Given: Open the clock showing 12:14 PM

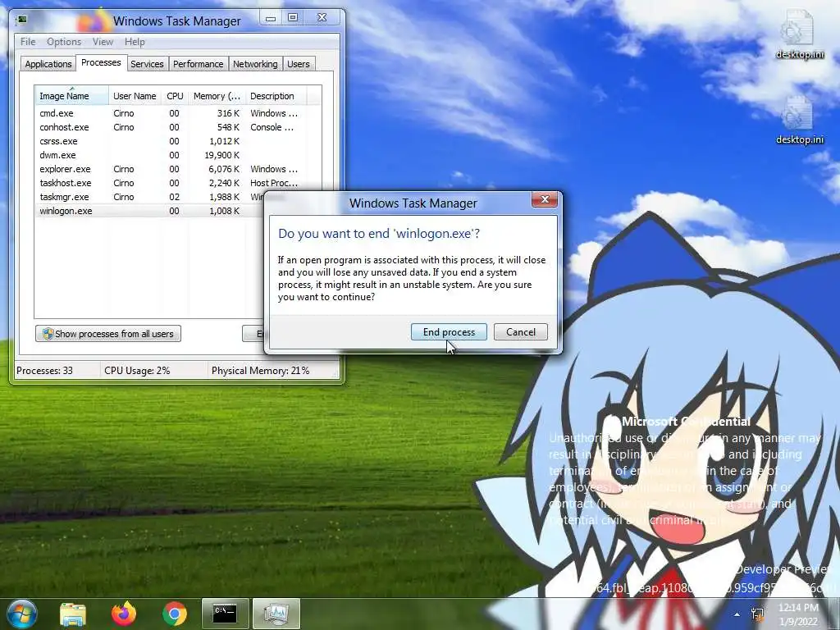Looking at the screenshot, I should pyautogui.click(x=798, y=614).
